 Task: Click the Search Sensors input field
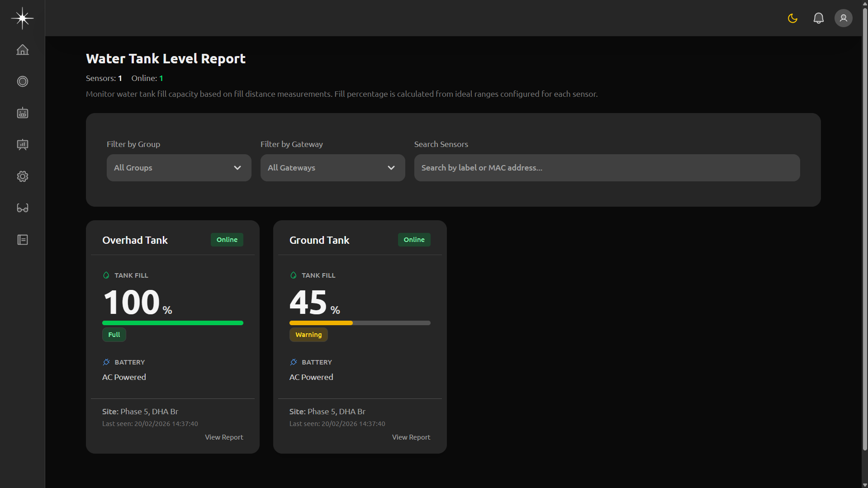click(607, 168)
